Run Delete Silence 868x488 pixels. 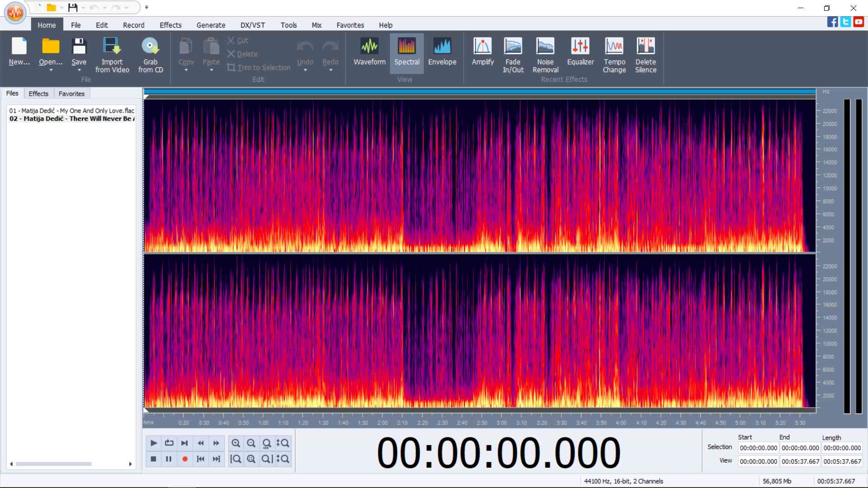click(646, 53)
